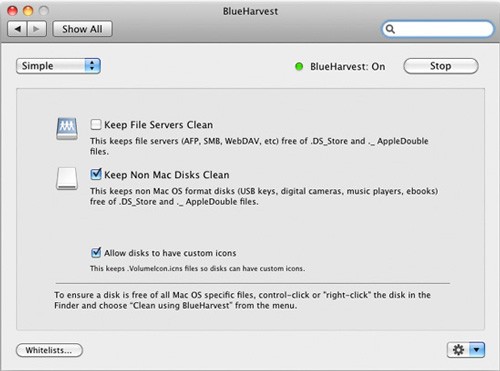Image resolution: width=500 pixels, height=371 pixels.
Task: Click the Keep Non Mac Disks Clean label
Action: coord(167,175)
